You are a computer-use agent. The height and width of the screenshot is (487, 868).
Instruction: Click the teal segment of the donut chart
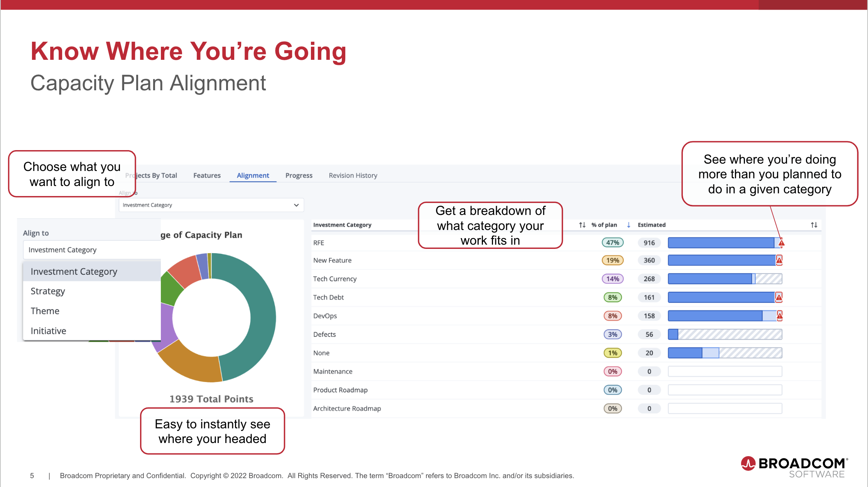point(262,316)
